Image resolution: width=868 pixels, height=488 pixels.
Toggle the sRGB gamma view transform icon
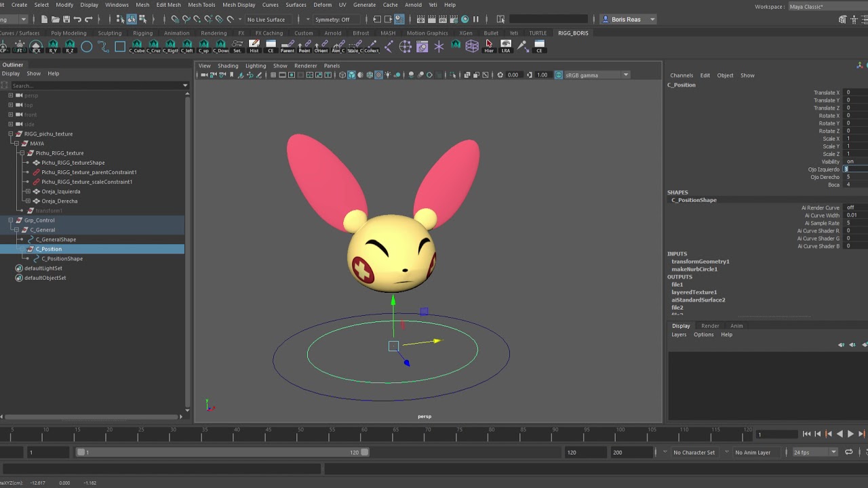coord(559,75)
